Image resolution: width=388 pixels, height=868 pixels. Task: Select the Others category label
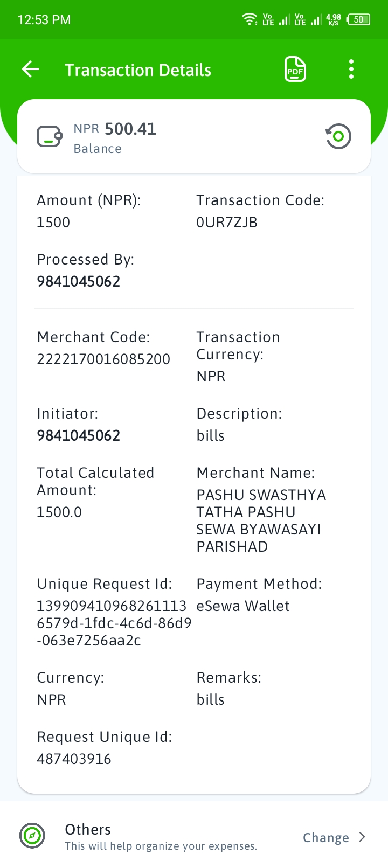pyautogui.click(x=88, y=829)
